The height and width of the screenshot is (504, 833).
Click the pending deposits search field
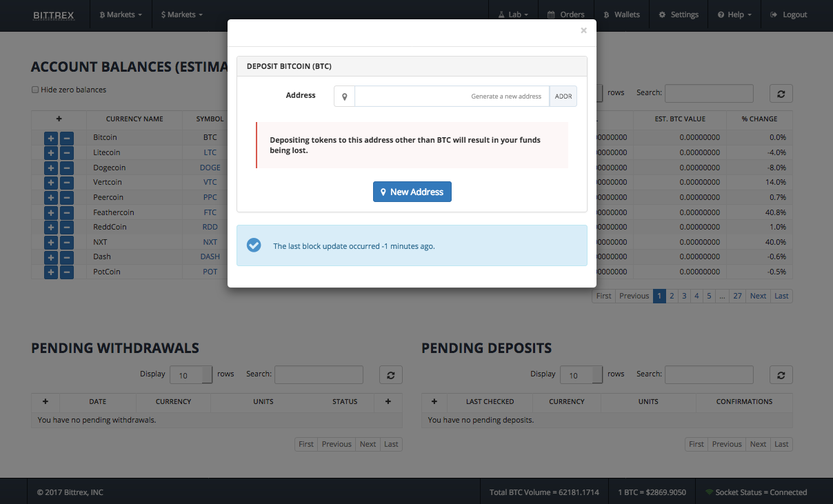click(x=709, y=374)
